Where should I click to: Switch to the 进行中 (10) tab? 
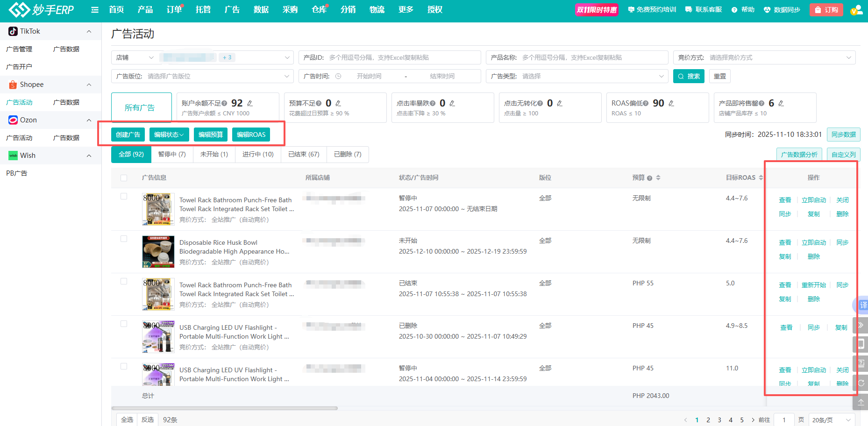(258, 155)
